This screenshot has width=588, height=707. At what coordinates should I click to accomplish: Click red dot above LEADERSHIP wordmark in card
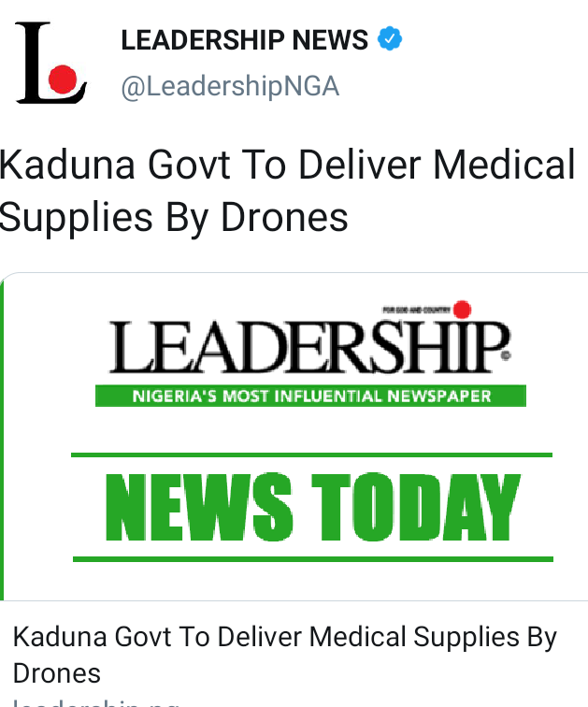click(x=462, y=310)
